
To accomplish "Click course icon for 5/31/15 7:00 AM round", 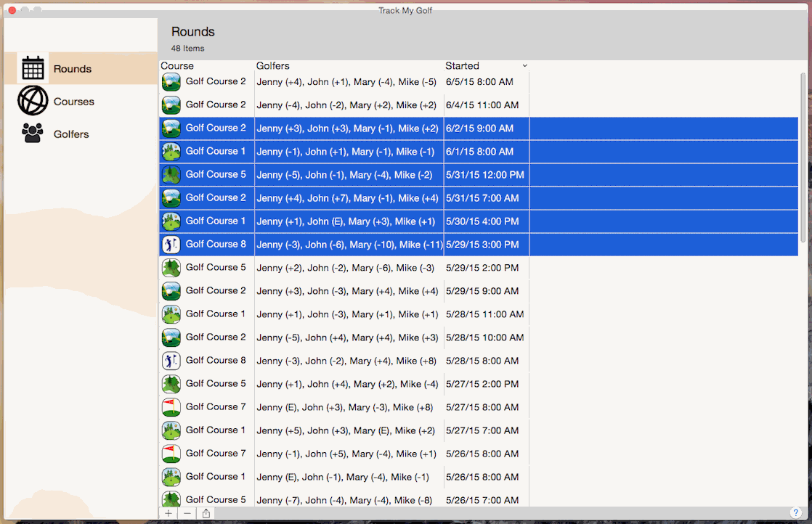I will click(x=171, y=198).
